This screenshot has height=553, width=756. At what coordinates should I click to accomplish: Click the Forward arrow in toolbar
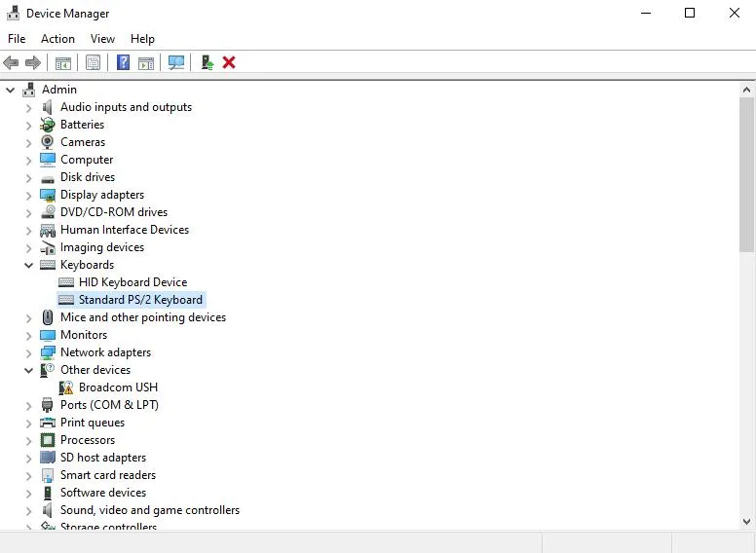[33, 62]
